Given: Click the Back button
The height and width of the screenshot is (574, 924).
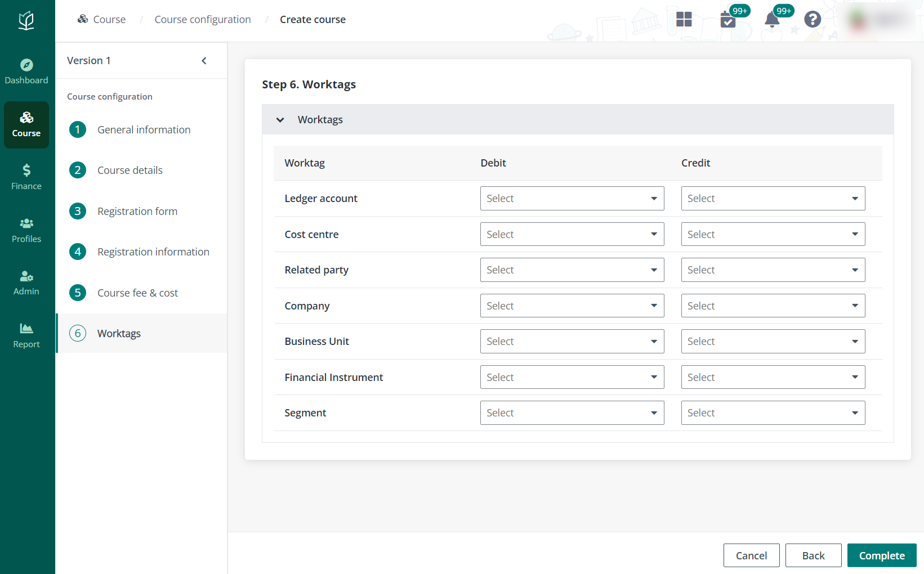Looking at the screenshot, I should tap(813, 555).
